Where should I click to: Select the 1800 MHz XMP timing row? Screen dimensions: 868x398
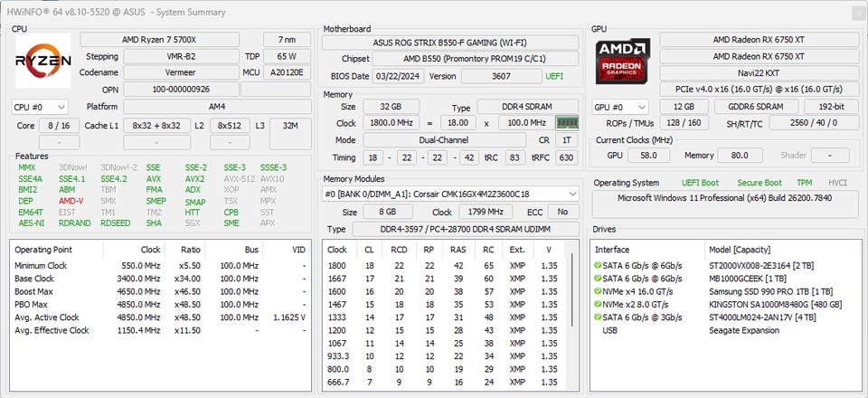[x=445, y=265]
